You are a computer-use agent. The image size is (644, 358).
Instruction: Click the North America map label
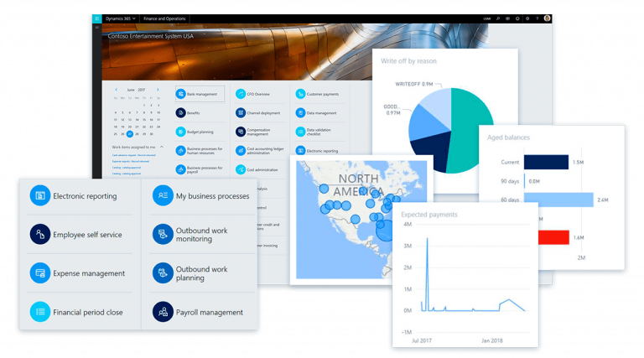359,184
